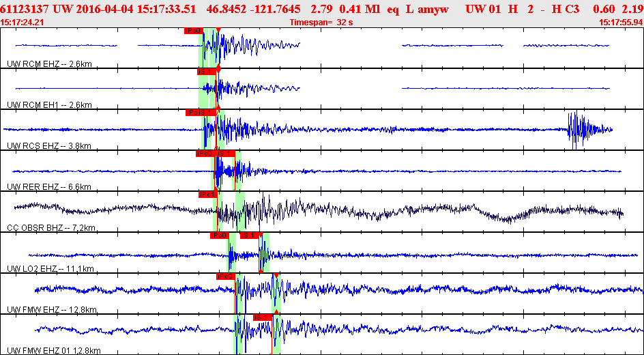Select the iPc1 pick flag on OBSR BHZ
644x355 pixels.
(208, 195)
